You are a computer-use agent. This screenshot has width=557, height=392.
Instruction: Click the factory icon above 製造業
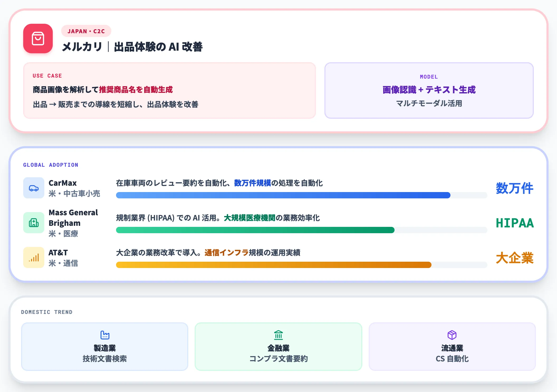click(105, 335)
